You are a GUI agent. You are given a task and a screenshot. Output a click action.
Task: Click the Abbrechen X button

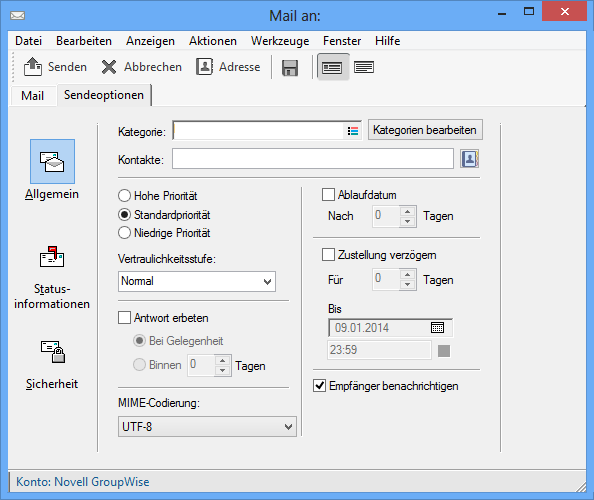[141, 67]
